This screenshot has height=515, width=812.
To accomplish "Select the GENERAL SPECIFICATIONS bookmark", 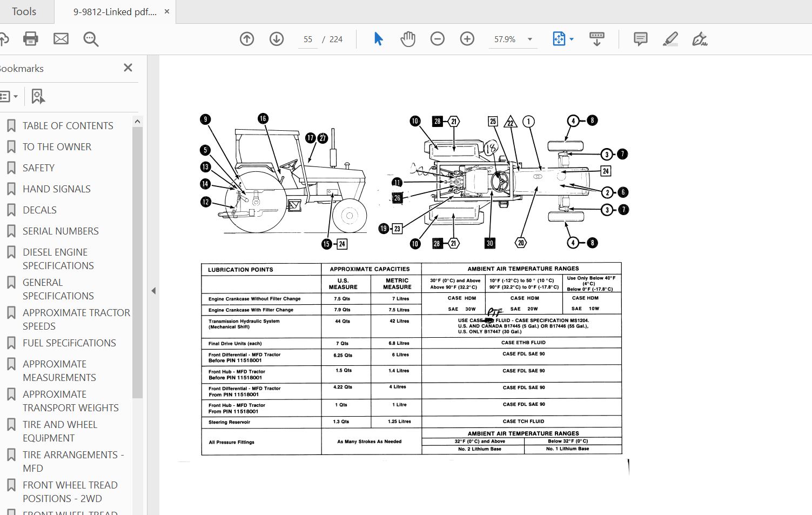I will pos(58,289).
